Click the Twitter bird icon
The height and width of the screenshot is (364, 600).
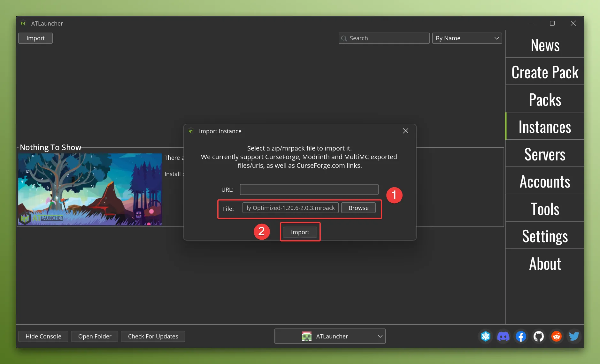[573, 336]
